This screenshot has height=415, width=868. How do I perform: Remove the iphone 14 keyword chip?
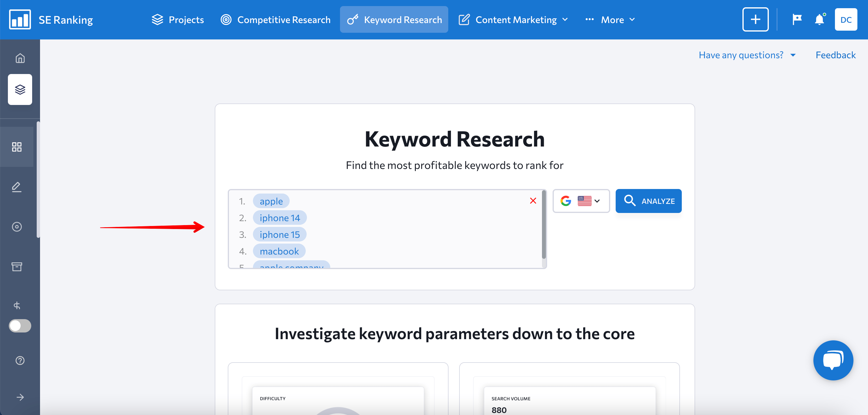280,218
